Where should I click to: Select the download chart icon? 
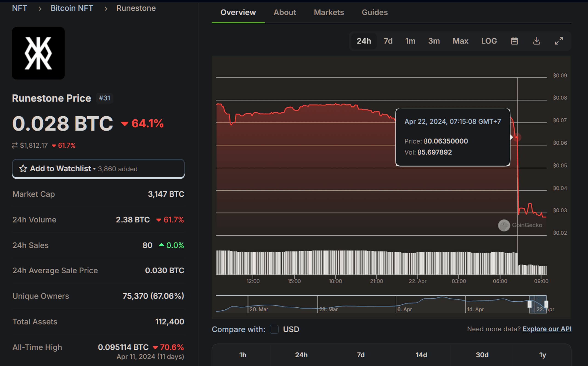coord(537,41)
